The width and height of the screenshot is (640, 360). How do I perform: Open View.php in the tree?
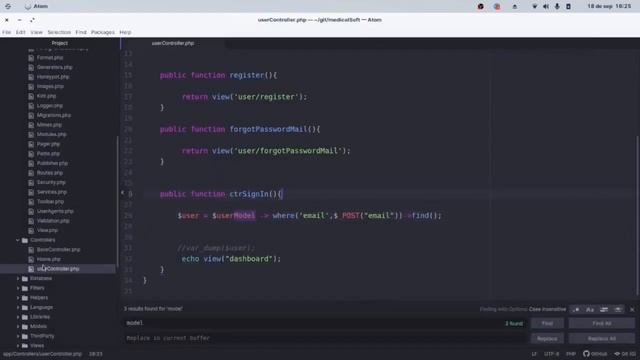[x=47, y=230]
